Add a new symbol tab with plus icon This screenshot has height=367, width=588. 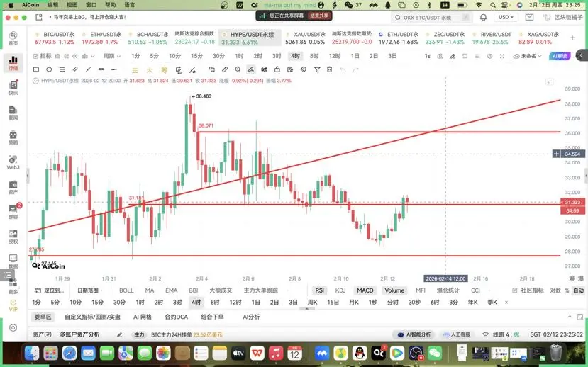click(x=572, y=38)
